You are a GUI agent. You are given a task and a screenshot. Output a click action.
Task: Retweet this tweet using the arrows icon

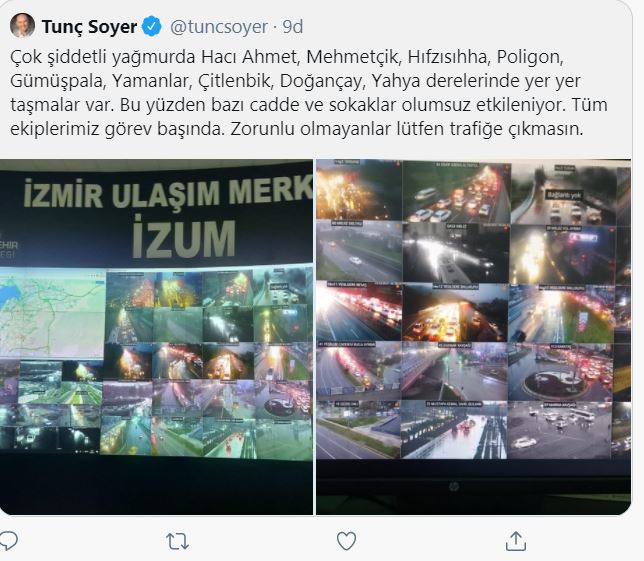[177, 541]
